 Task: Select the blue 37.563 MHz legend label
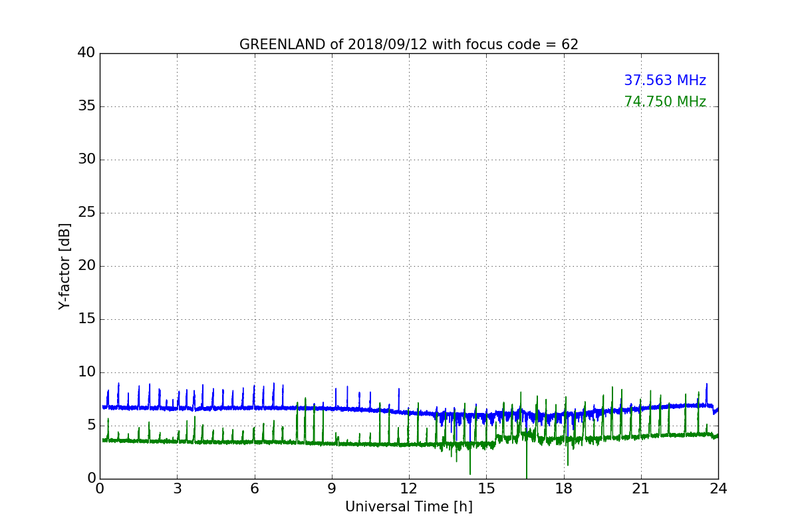pyautogui.click(x=665, y=80)
